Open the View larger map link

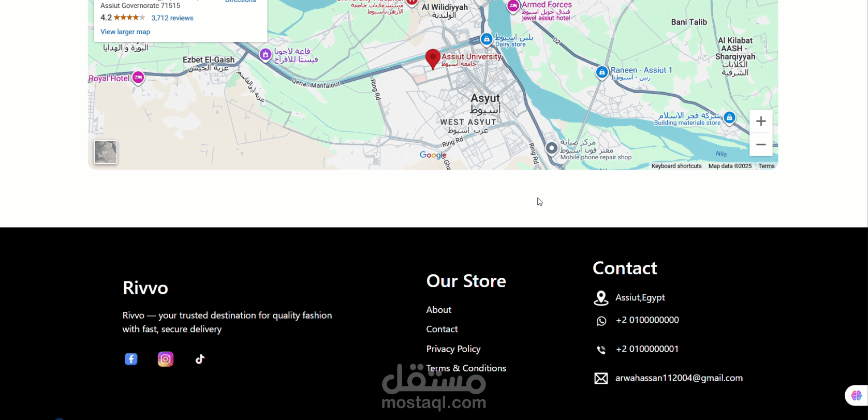125,32
